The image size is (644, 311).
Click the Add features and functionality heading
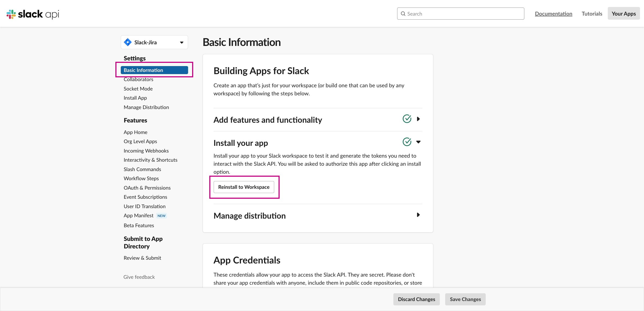pyautogui.click(x=268, y=120)
